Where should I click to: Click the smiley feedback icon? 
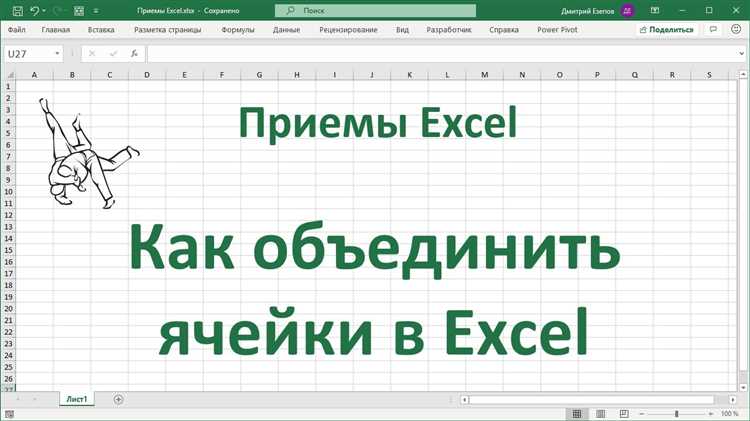(x=736, y=29)
